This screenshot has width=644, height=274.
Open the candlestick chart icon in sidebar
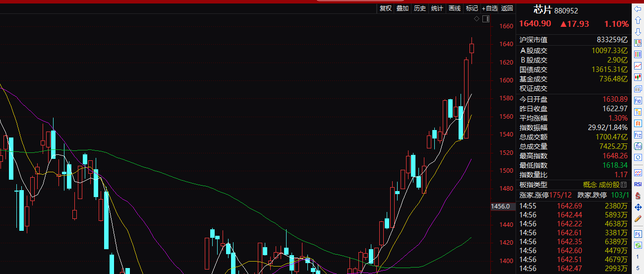pos(638,77)
